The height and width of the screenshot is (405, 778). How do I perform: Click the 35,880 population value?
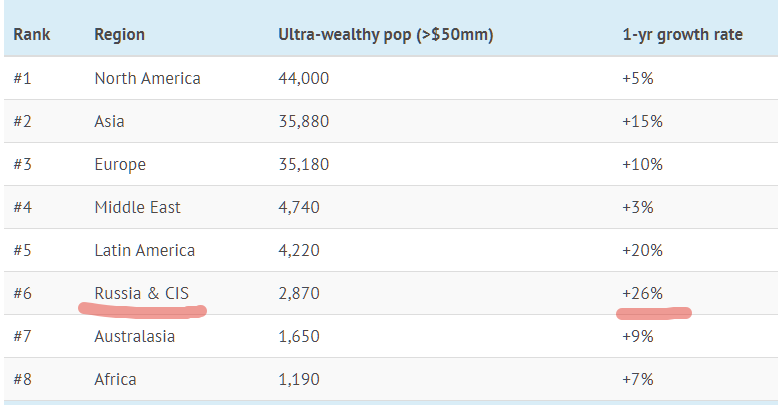tap(303, 121)
